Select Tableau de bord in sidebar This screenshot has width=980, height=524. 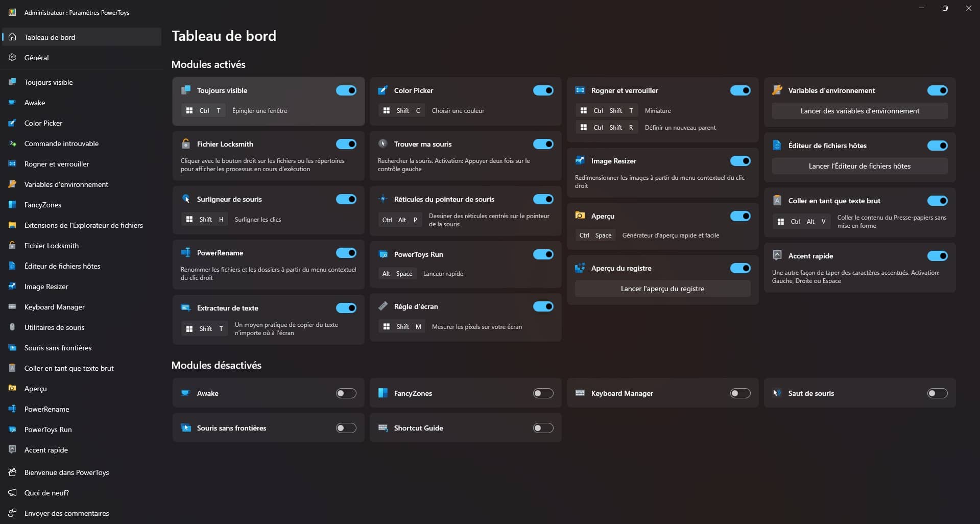[82, 37]
